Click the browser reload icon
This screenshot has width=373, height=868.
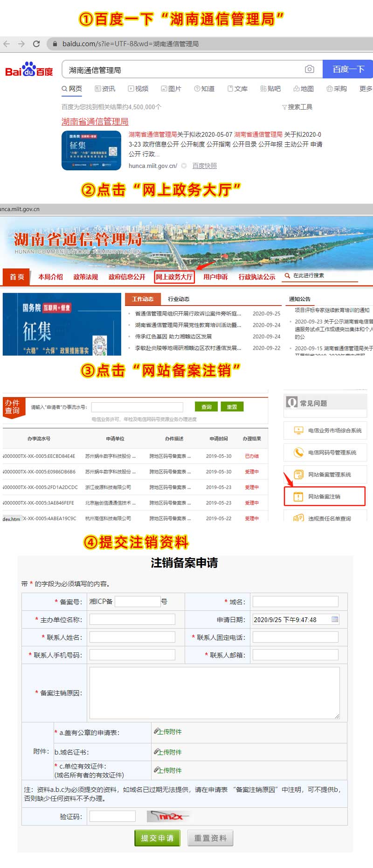click(x=36, y=44)
